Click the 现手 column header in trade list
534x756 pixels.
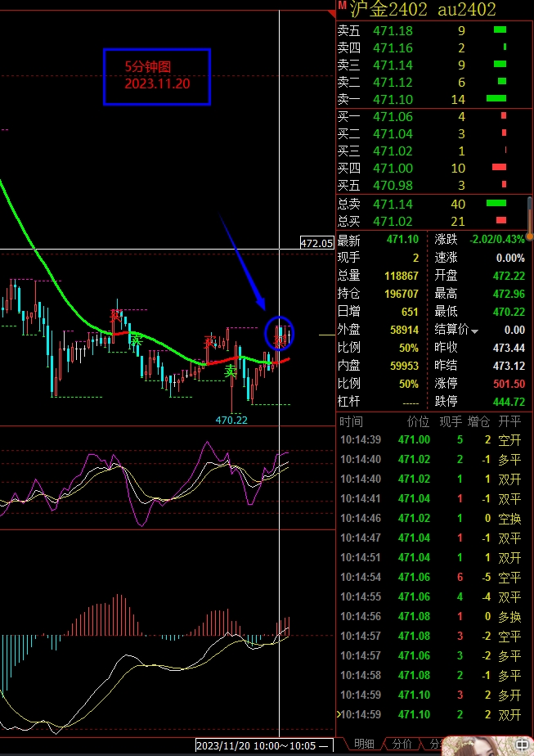pyautogui.click(x=451, y=422)
